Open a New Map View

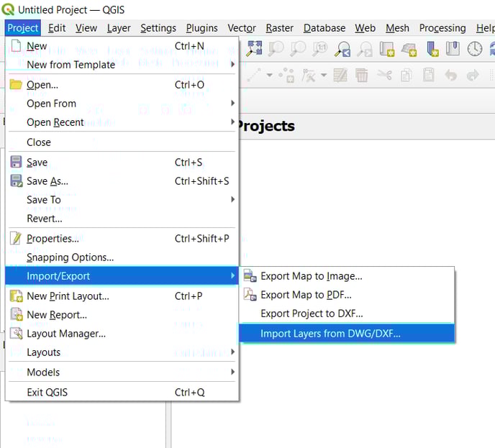click(387, 49)
